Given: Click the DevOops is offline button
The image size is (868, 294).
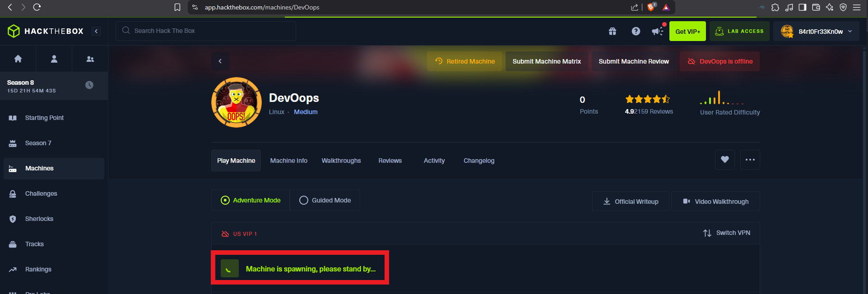Looking at the screenshot, I should click(x=719, y=61).
